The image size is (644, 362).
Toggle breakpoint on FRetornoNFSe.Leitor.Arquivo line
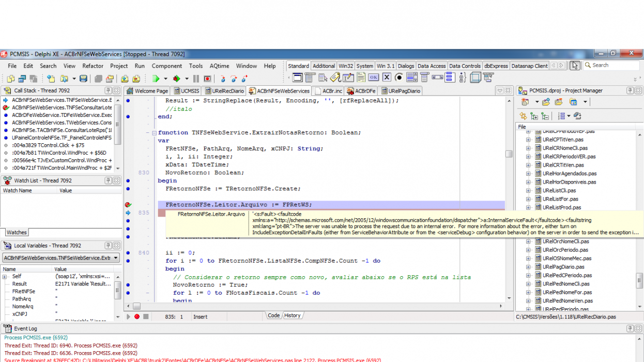click(x=128, y=205)
